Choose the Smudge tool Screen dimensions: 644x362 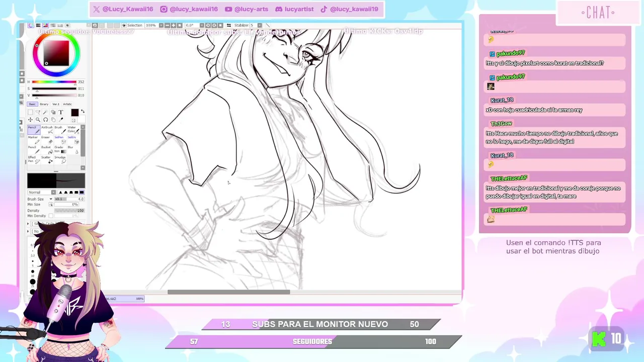click(x=60, y=160)
